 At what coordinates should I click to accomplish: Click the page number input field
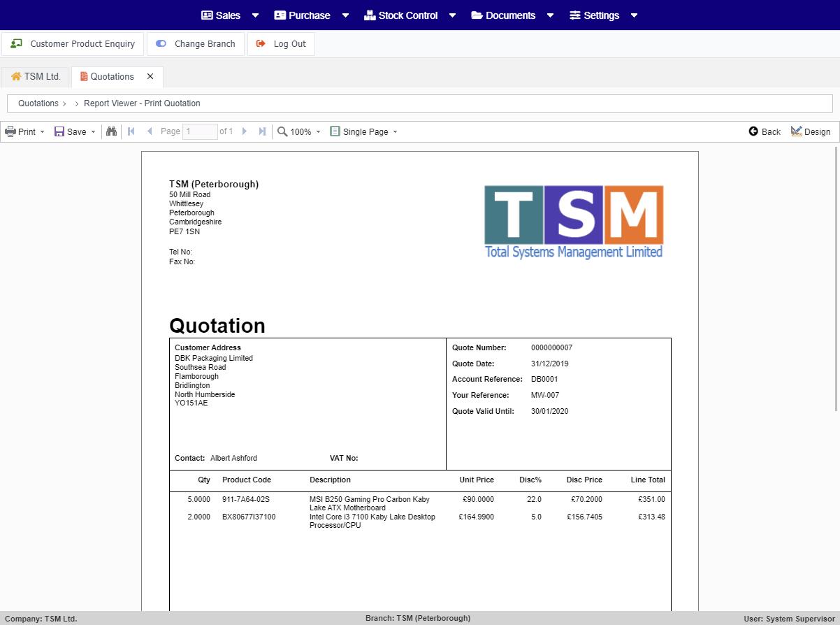(200, 131)
